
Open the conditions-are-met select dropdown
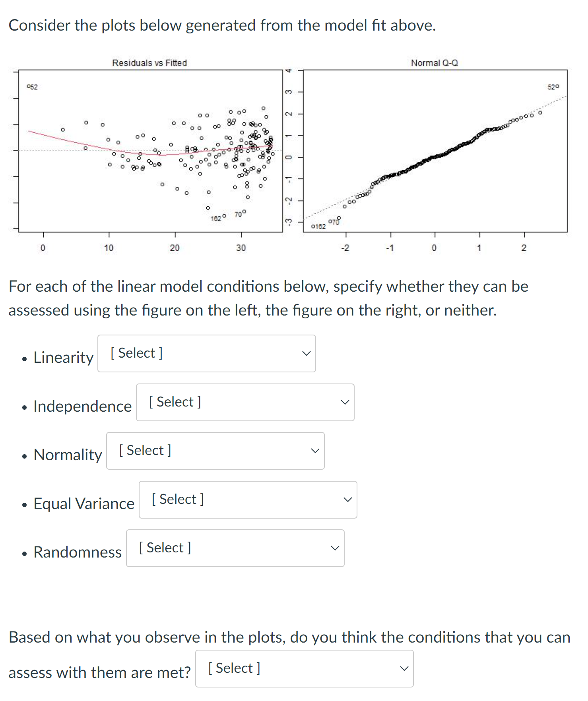[304, 668]
